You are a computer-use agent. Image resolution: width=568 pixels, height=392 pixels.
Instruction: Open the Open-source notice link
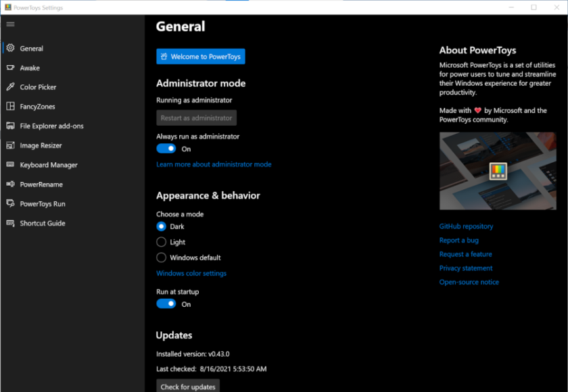pos(469,282)
